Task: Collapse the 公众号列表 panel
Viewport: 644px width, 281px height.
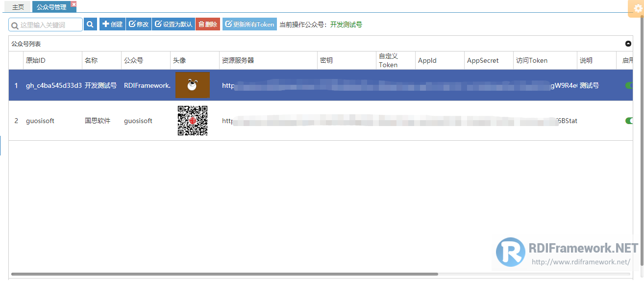Action: 628,44
